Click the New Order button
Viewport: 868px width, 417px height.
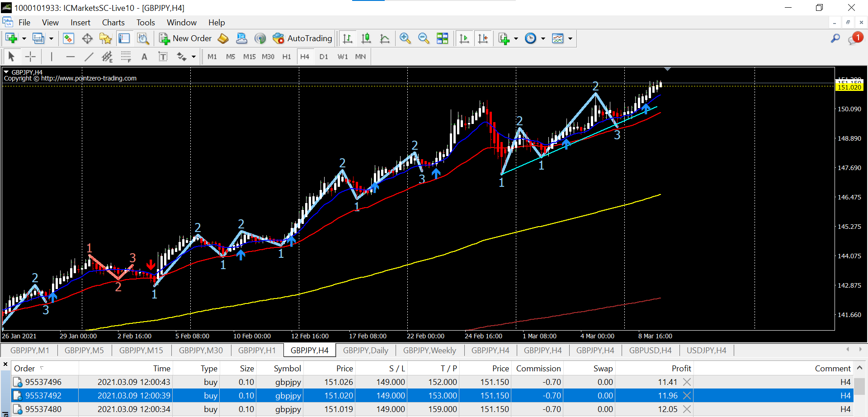[x=185, y=38]
